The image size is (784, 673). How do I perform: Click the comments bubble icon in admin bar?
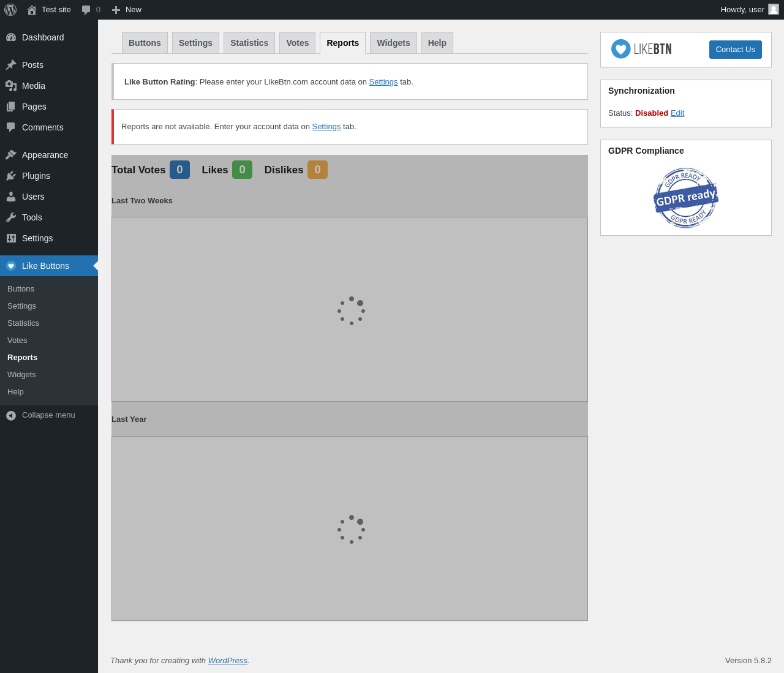click(x=86, y=10)
